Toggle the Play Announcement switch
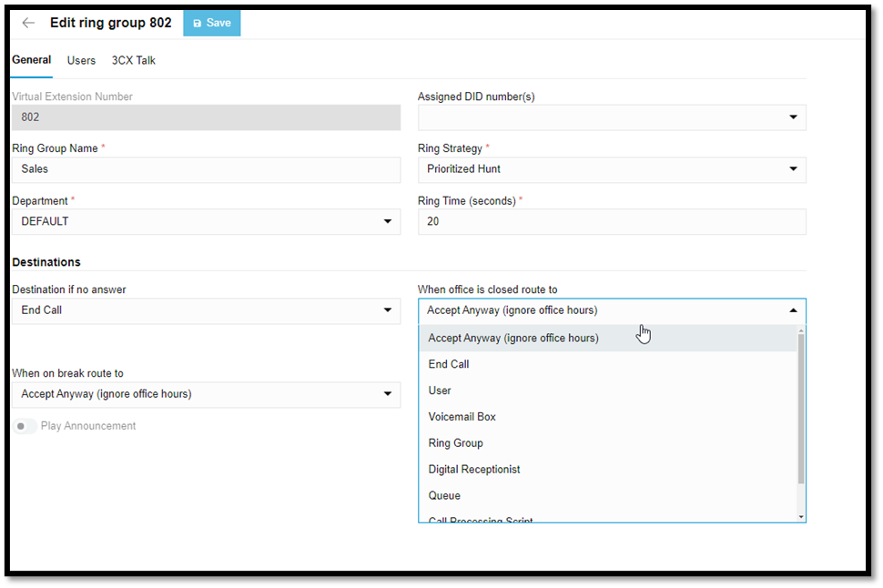883x588 pixels. 25,426
